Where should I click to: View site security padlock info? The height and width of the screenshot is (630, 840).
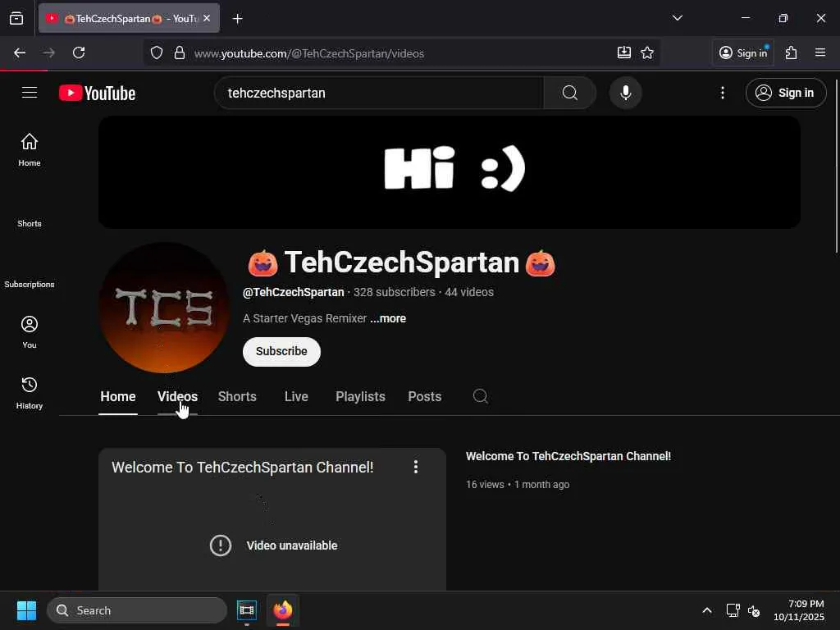tap(180, 53)
